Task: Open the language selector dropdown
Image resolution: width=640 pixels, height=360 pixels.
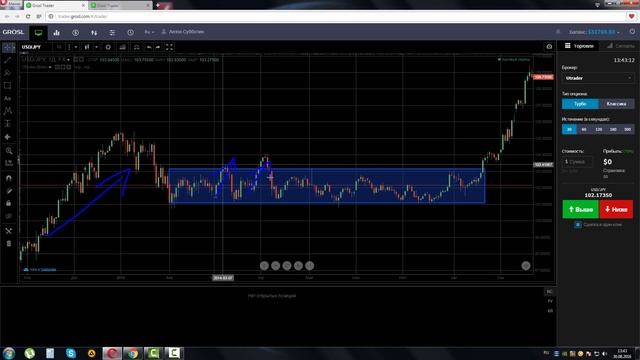Action: click(x=149, y=32)
